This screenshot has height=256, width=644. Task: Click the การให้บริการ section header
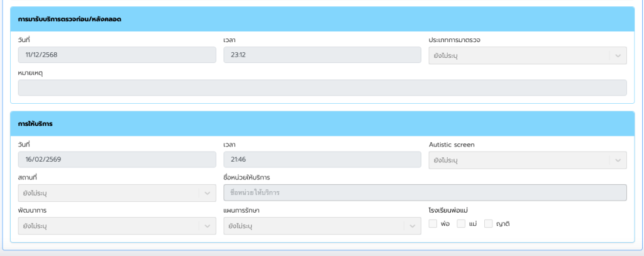tap(35, 124)
